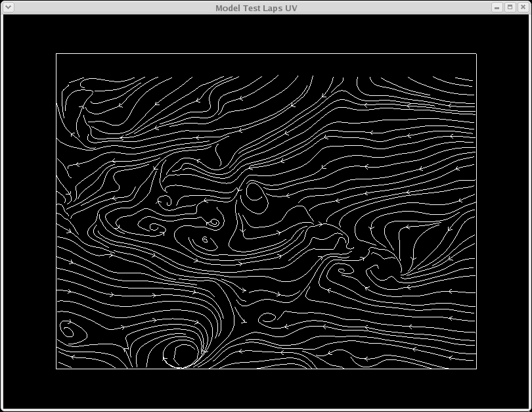
Task: Minimize the Model Test Laps UV window
Action: [497, 7]
